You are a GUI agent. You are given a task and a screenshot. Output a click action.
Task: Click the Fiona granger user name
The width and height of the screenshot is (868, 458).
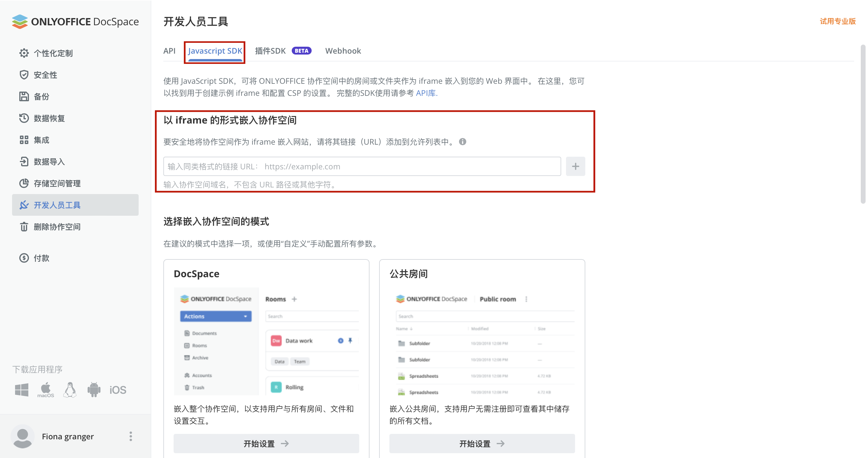(x=68, y=436)
